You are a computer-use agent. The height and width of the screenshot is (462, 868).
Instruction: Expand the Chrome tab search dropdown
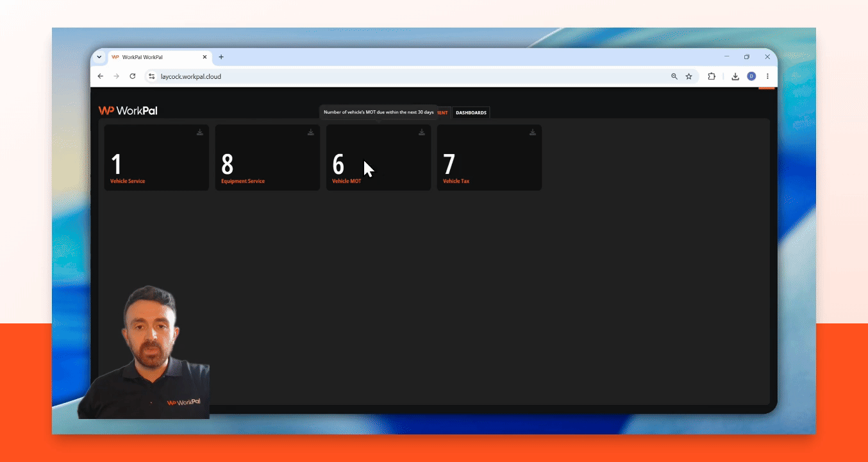[x=99, y=57]
